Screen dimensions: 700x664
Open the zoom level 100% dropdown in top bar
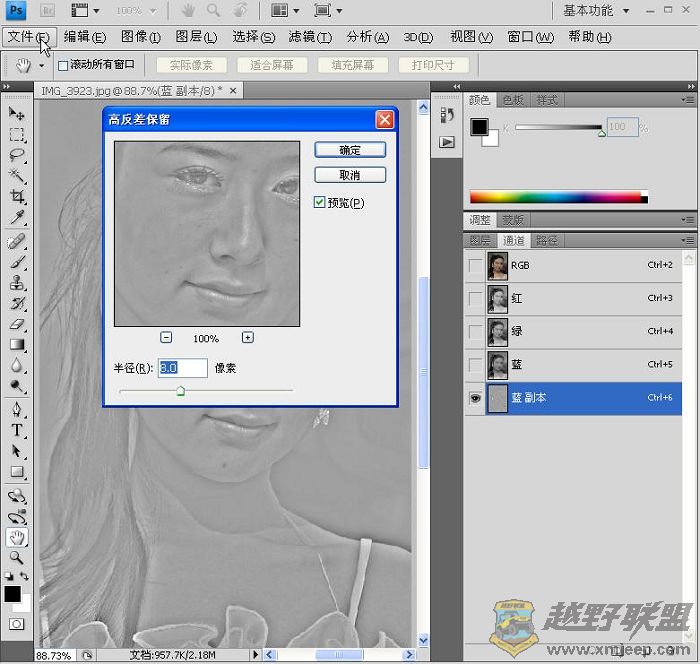[x=134, y=11]
